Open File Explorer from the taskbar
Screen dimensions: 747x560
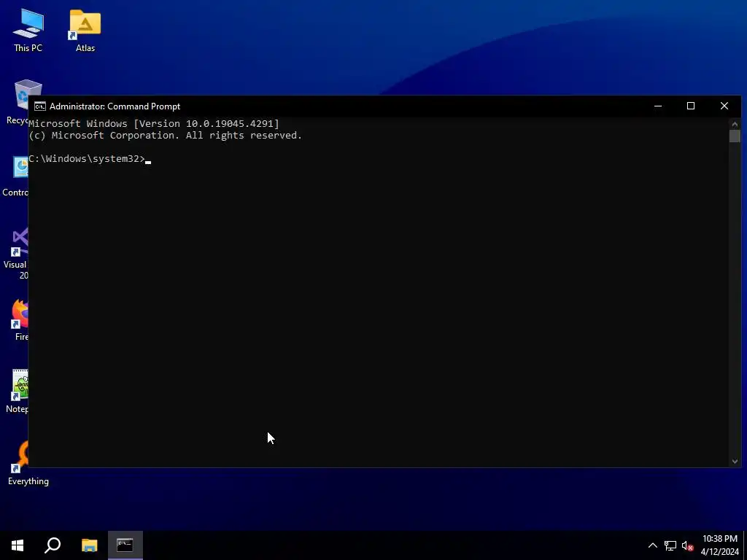89,545
